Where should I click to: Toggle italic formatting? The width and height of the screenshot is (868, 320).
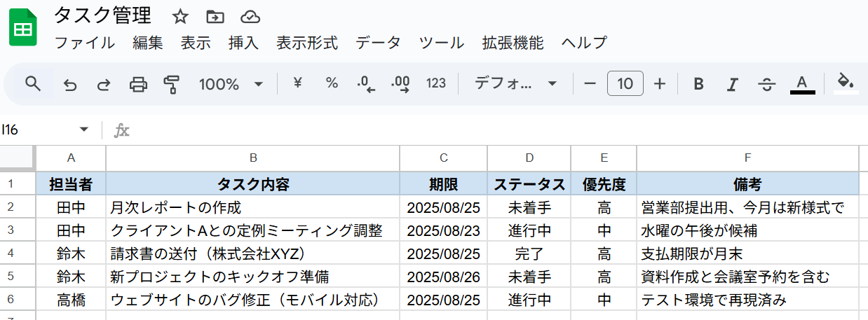[733, 84]
